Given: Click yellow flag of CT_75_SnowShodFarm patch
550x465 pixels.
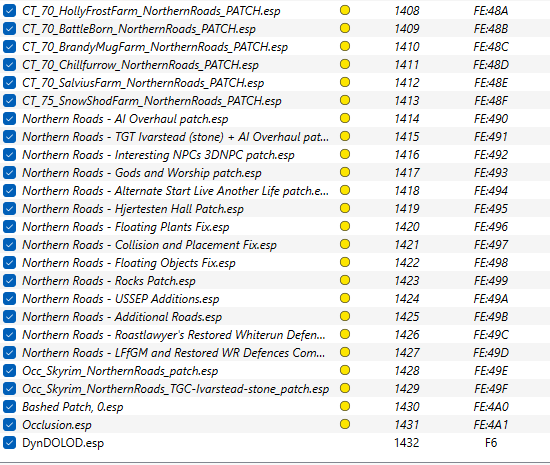Looking at the screenshot, I should coord(345,100).
